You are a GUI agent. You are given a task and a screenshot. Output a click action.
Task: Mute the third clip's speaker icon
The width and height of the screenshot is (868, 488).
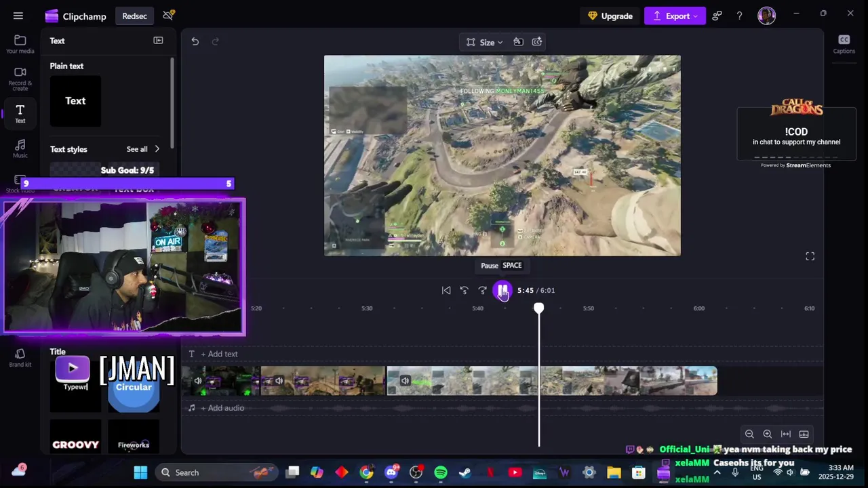405,381
